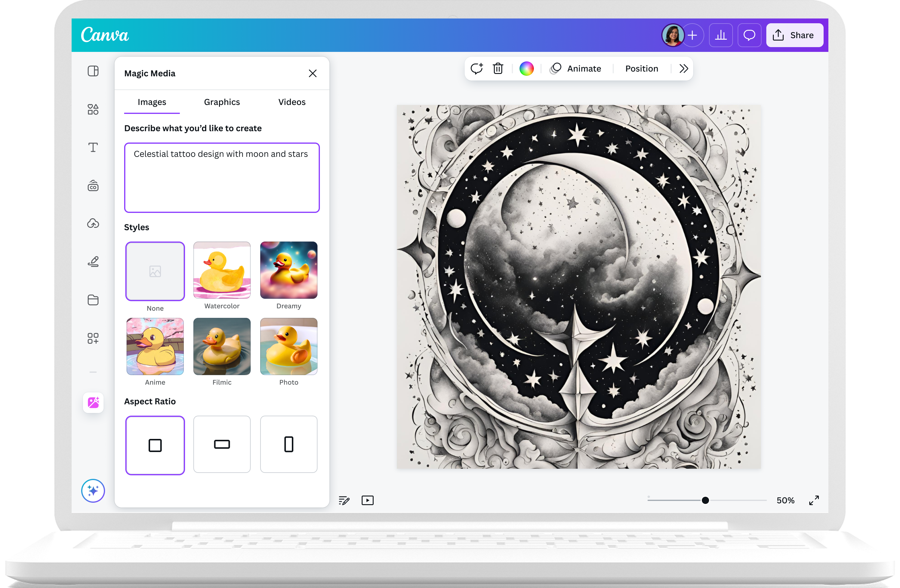Open the Text tool in sidebar
The image size is (900, 588).
pyautogui.click(x=93, y=147)
